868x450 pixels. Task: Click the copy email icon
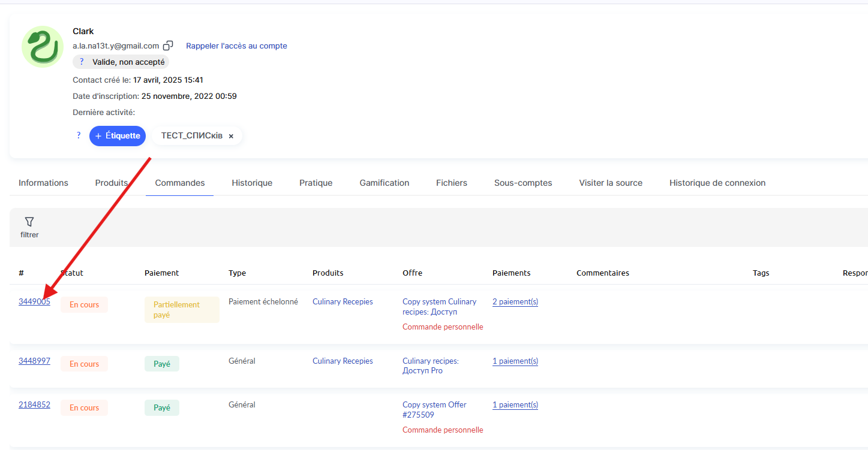coord(169,46)
